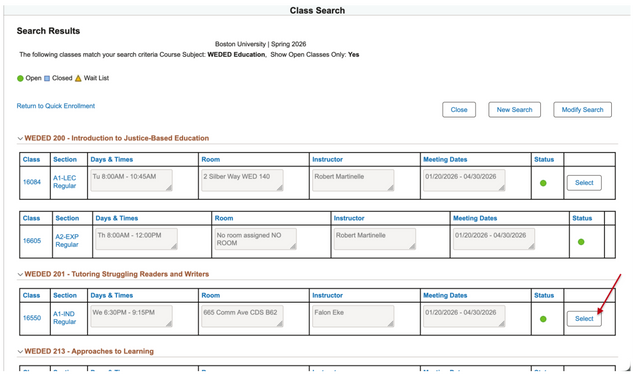Collapse the WEDED 201 course section
The image size is (636, 375).
click(20, 274)
